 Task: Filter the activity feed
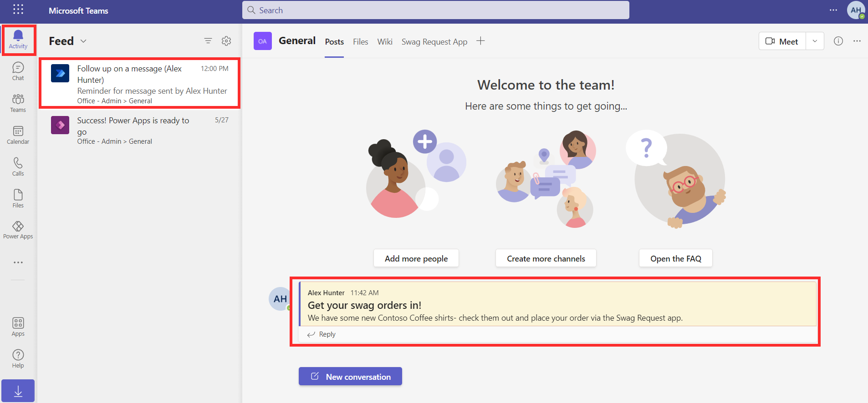pos(208,41)
